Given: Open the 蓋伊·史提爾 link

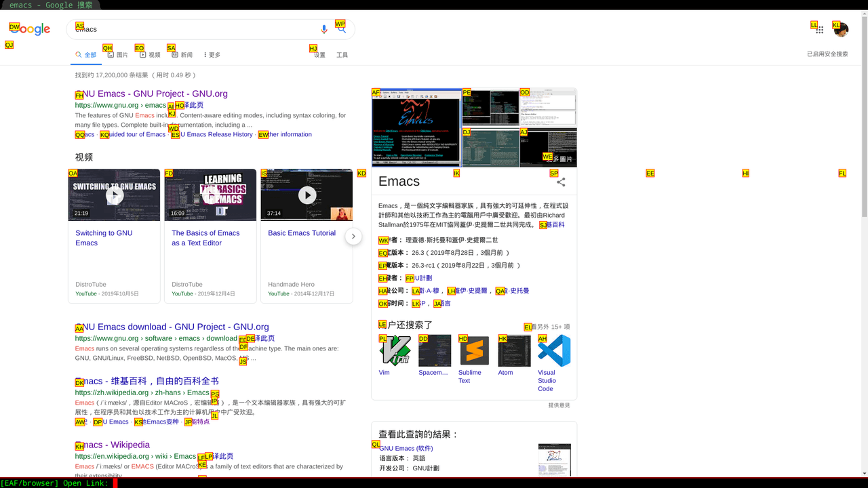Looking at the screenshot, I should (x=467, y=291).
